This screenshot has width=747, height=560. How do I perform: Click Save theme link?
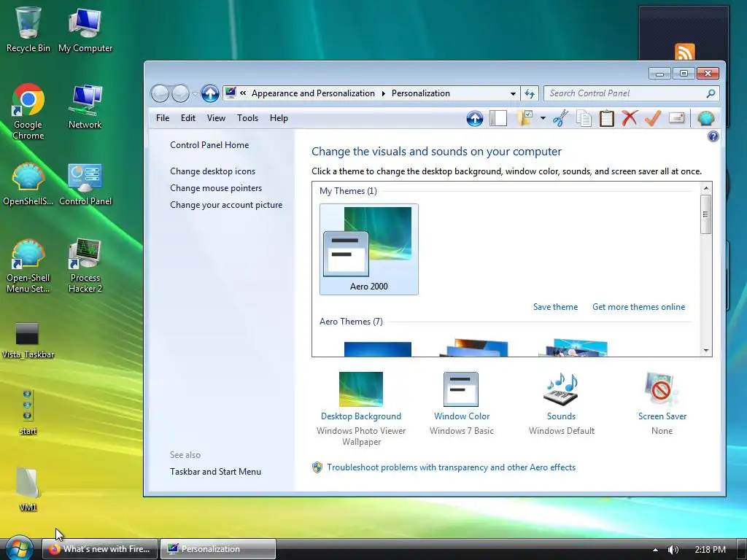pyautogui.click(x=555, y=307)
